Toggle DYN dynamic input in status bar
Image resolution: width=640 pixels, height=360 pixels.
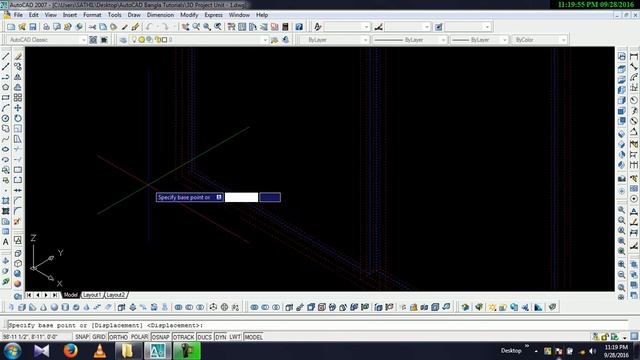click(221, 337)
